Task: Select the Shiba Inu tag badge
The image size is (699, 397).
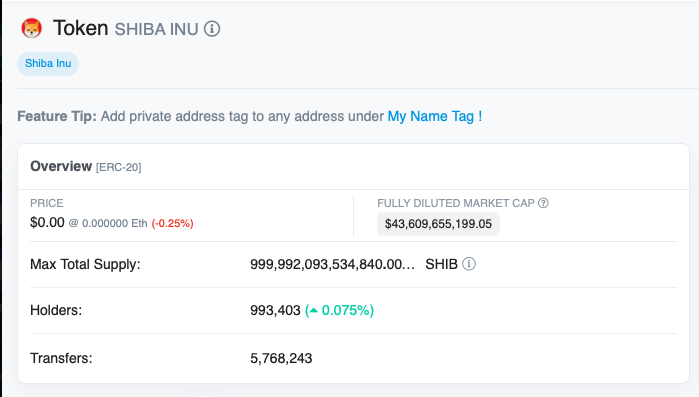Action: pos(48,64)
